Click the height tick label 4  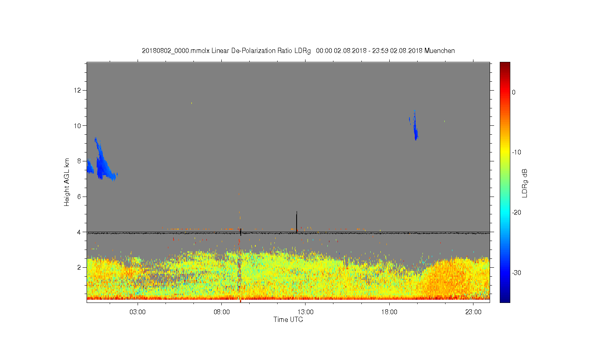(x=80, y=232)
